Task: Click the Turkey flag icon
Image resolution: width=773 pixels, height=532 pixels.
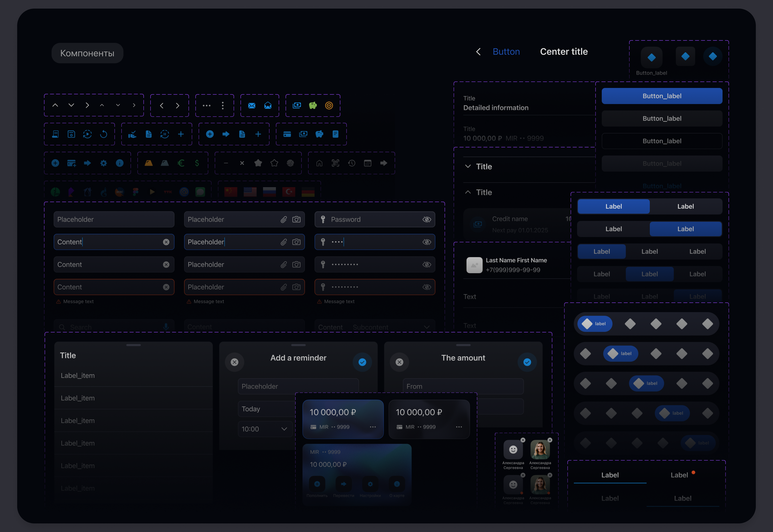Action: (289, 192)
